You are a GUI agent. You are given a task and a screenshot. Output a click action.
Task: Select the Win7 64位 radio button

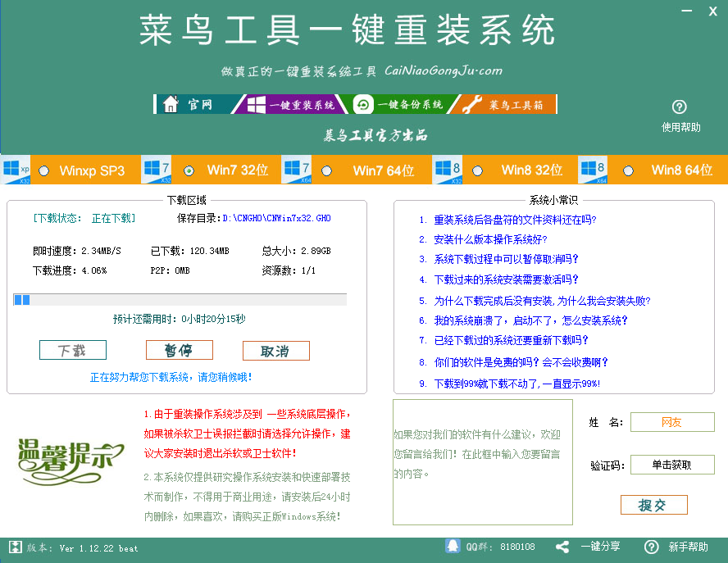click(326, 170)
